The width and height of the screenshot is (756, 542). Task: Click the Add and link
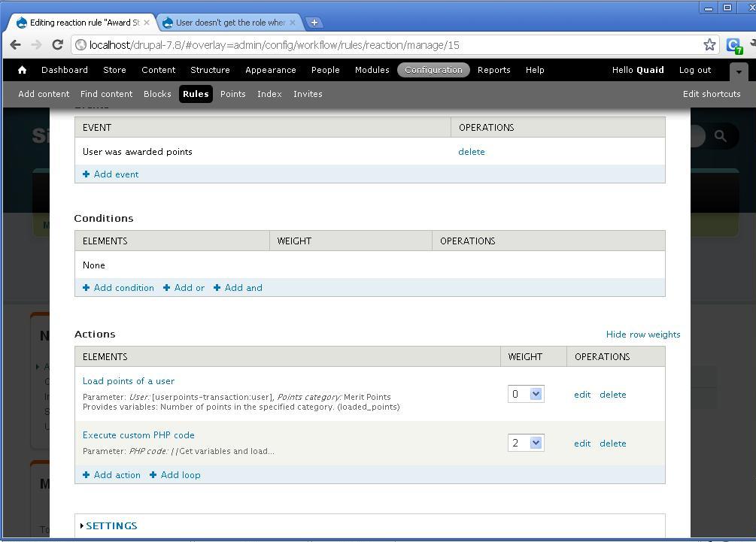pyautogui.click(x=244, y=288)
